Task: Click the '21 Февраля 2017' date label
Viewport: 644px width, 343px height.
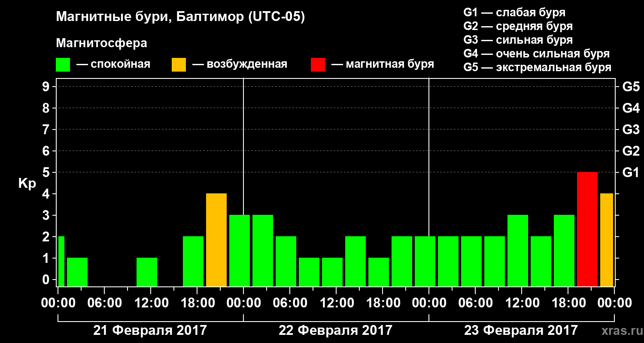Action: tap(150, 331)
